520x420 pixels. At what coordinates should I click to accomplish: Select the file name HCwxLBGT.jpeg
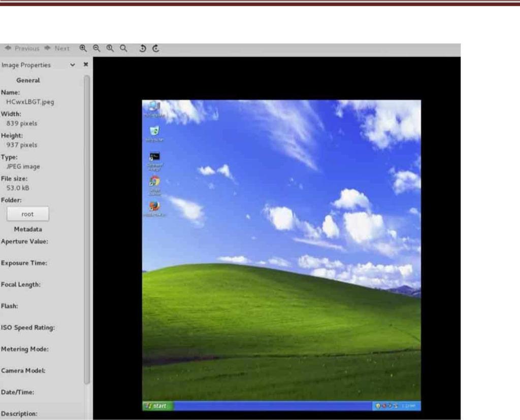[x=30, y=102]
